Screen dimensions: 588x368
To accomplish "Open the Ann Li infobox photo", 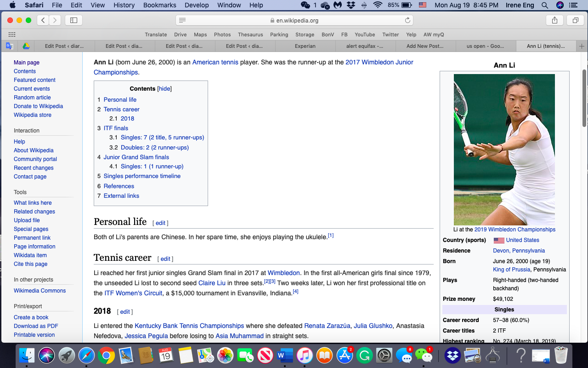I will (x=504, y=149).
